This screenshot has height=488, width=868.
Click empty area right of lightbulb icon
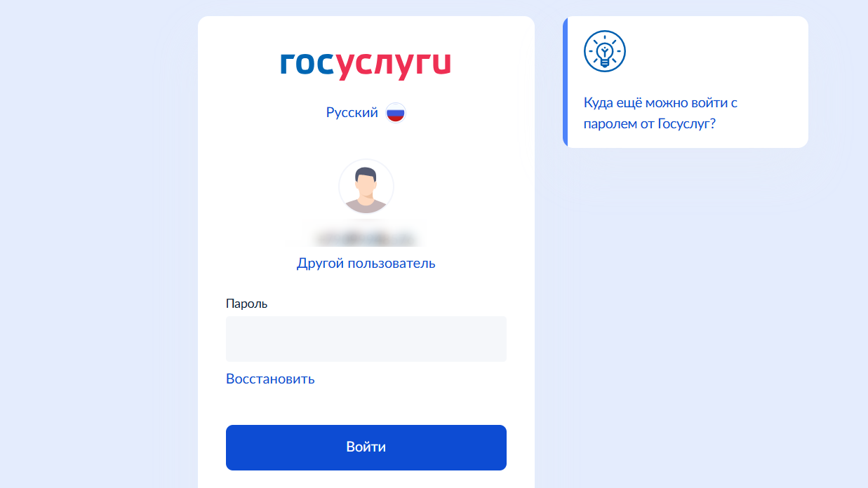[716, 51]
